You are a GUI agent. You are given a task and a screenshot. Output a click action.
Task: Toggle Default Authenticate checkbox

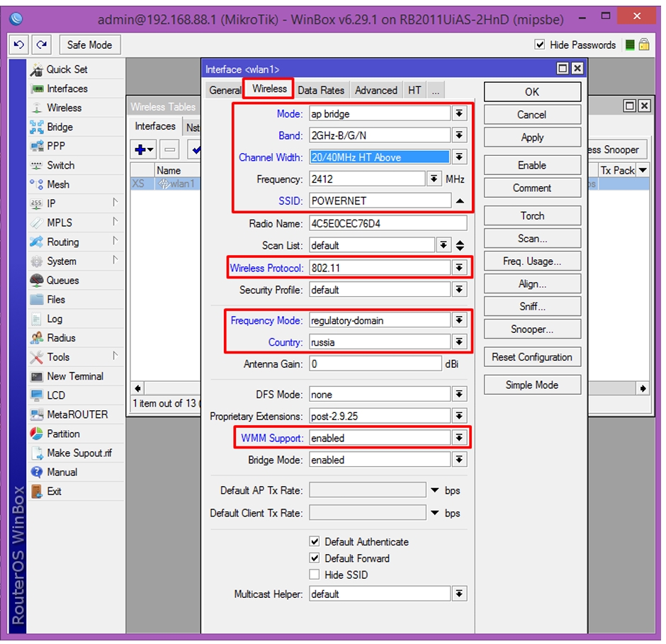(x=315, y=541)
